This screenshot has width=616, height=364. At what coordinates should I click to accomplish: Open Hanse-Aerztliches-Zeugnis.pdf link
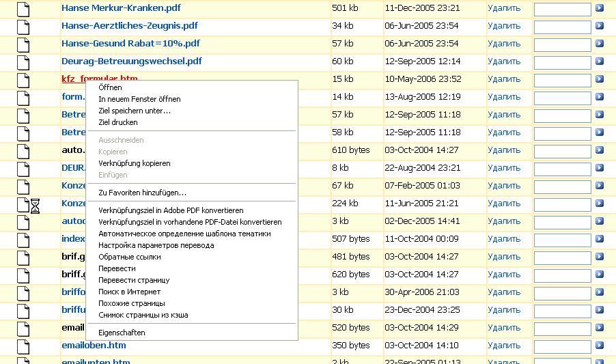[x=130, y=25]
